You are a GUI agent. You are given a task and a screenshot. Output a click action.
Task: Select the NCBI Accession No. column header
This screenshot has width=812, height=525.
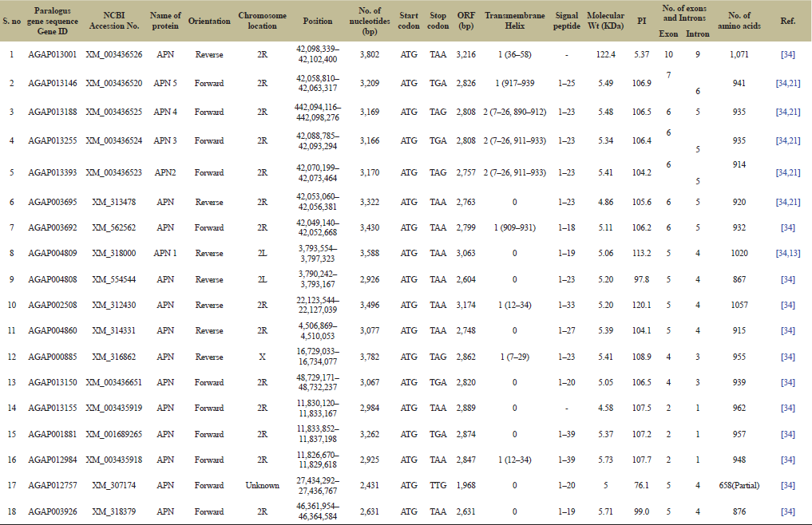coord(112,21)
